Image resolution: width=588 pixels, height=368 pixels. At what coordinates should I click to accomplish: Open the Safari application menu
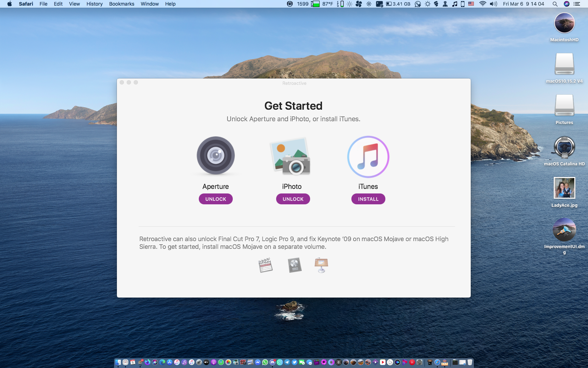pos(26,4)
